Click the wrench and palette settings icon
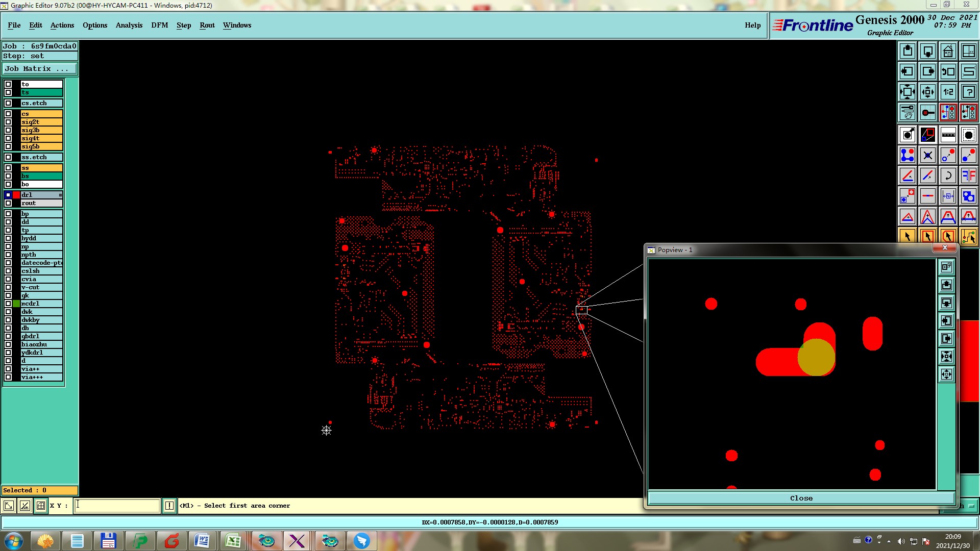The width and height of the screenshot is (980, 551). pos(907,112)
